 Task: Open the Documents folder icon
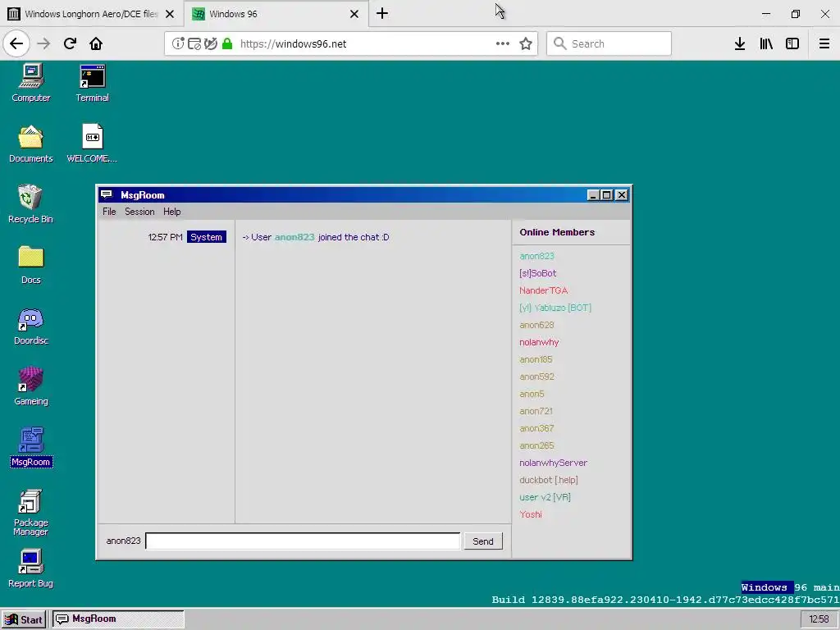pyautogui.click(x=31, y=144)
